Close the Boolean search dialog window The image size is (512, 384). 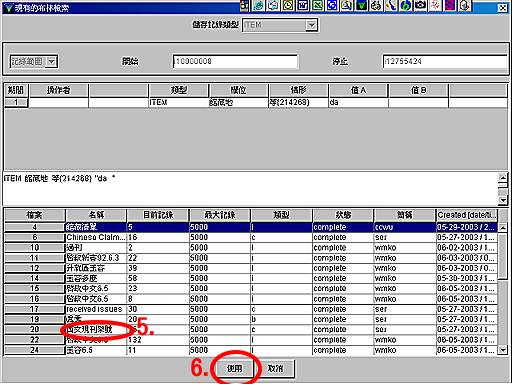503,8
